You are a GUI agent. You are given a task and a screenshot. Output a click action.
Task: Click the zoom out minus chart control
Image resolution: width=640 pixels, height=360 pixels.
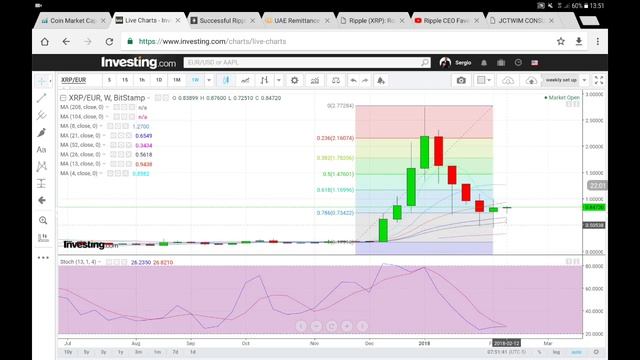(x=316, y=326)
